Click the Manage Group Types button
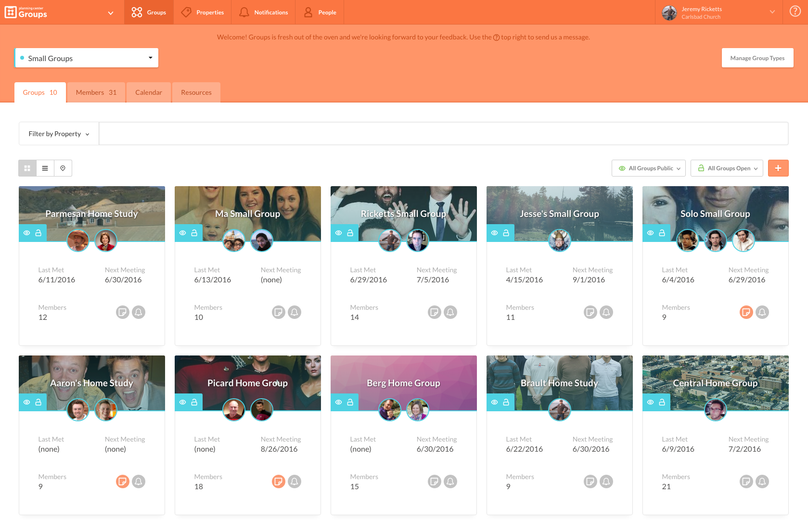Image resolution: width=808 pixels, height=532 pixels. point(757,58)
